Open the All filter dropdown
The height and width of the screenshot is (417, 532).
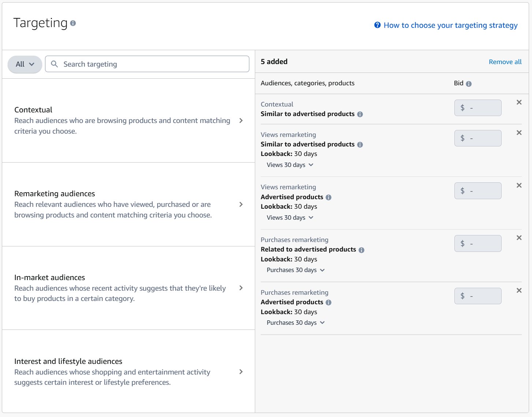24,64
